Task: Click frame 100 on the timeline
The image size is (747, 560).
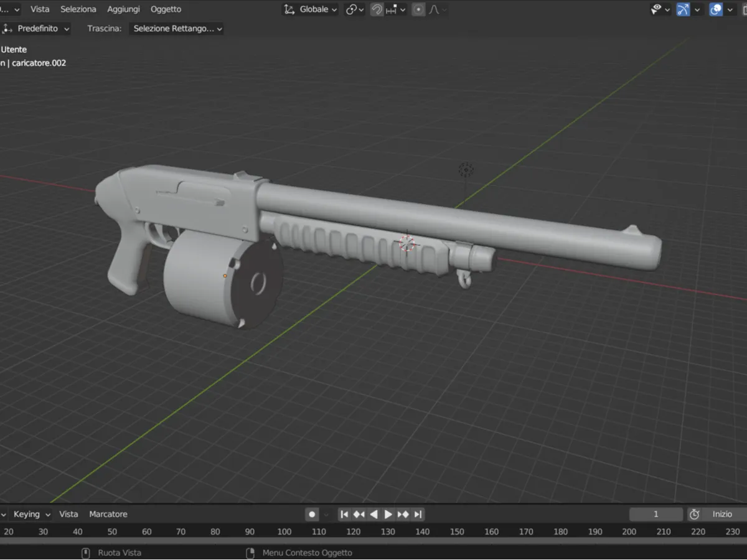Action: click(x=284, y=532)
